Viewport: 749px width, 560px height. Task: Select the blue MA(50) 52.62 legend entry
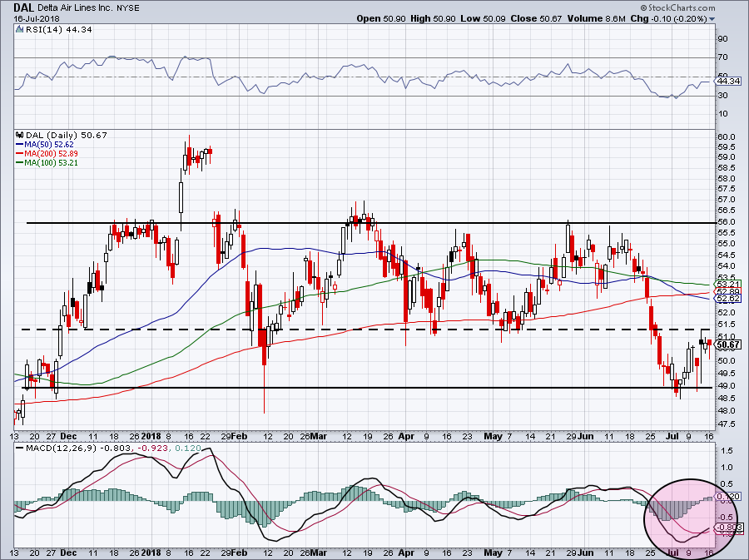click(x=45, y=144)
